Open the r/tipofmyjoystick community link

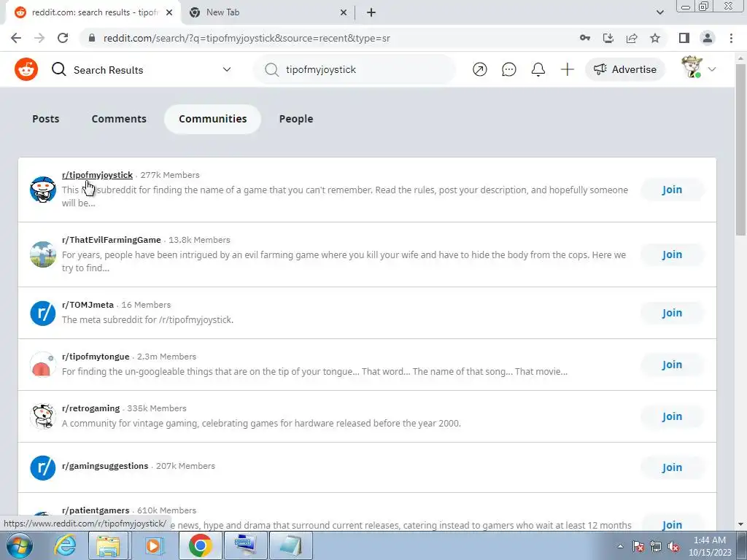97,175
